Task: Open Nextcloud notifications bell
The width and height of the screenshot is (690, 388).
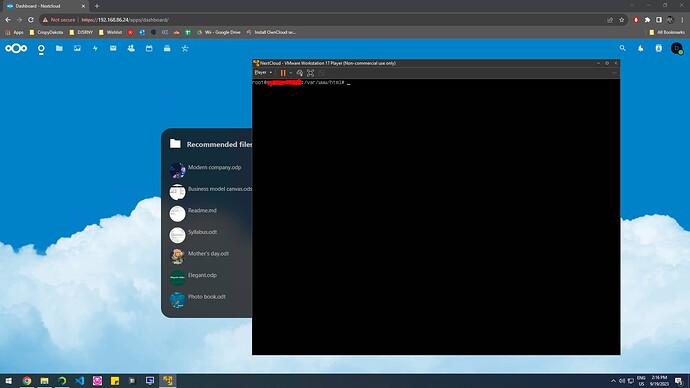Action: point(641,48)
